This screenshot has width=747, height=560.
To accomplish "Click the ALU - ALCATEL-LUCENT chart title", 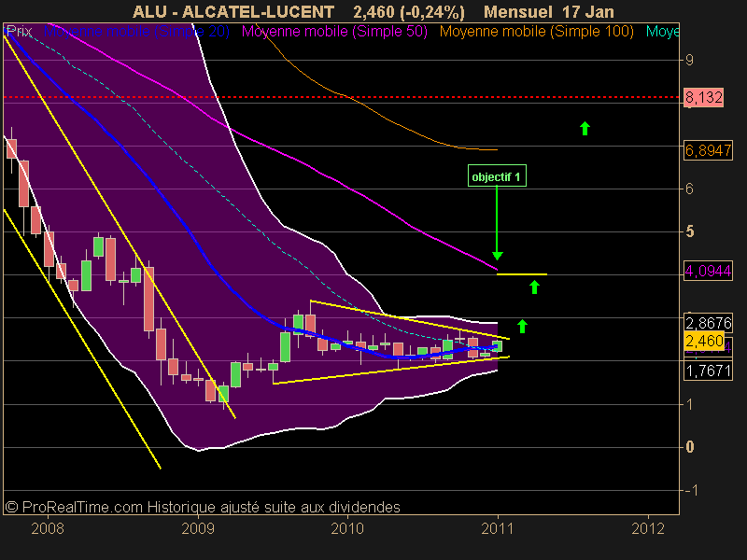I will click(233, 11).
